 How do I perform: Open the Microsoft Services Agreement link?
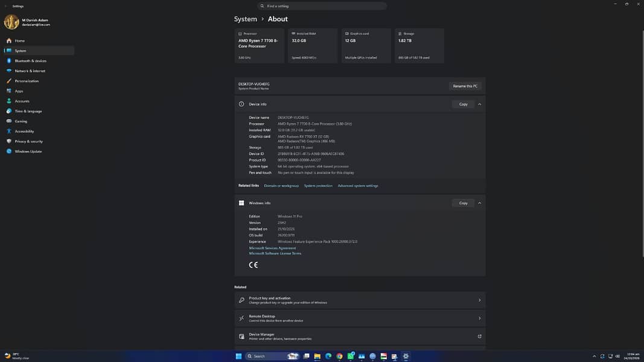(272, 248)
